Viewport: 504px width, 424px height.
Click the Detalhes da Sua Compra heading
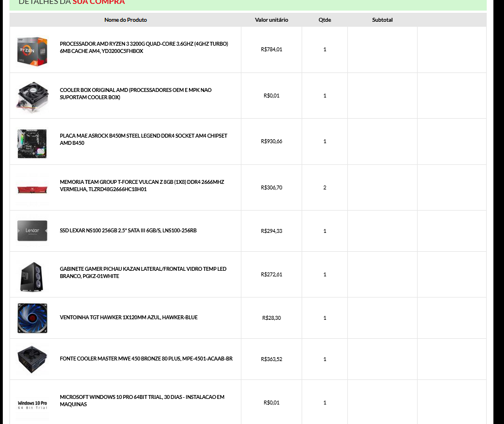click(x=72, y=2)
